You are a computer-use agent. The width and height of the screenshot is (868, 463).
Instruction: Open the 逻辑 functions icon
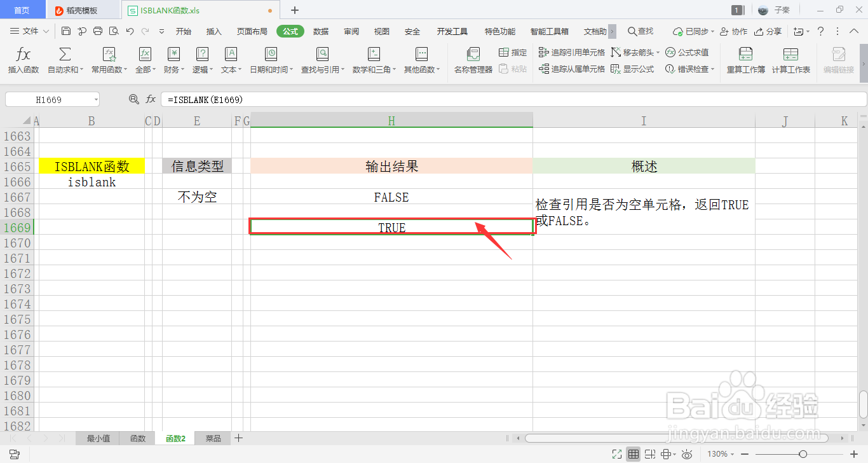click(202, 54)
